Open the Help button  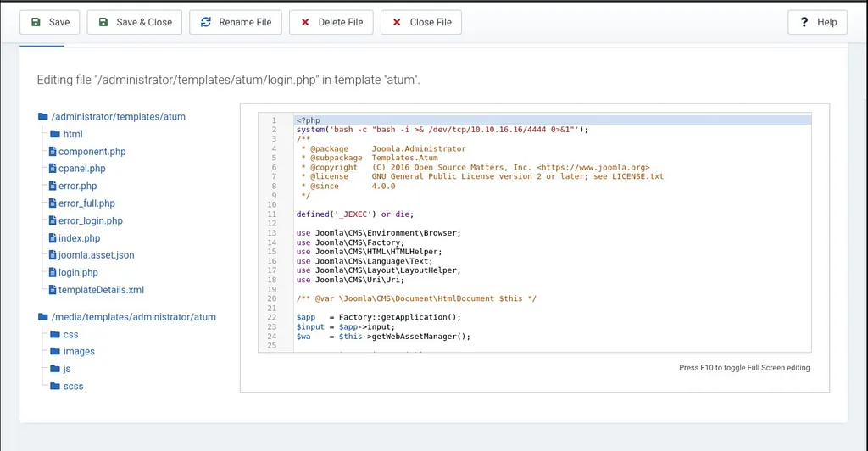tap(818, 22)
